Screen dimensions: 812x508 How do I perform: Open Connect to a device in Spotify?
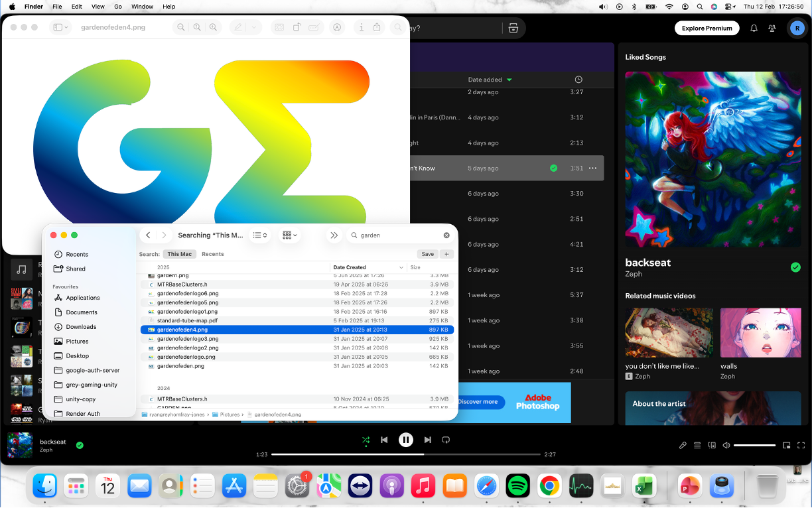click(x=712, y=445)
